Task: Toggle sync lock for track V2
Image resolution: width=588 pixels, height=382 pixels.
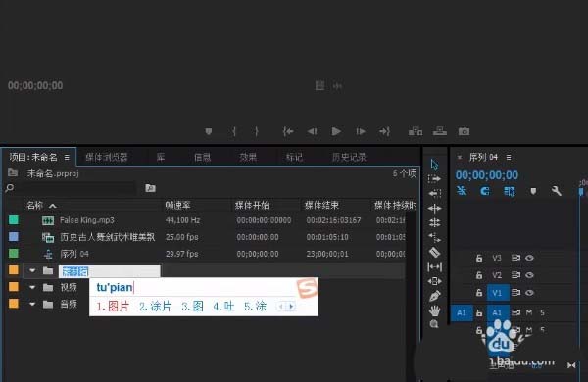Action: (x=515, y=275)
